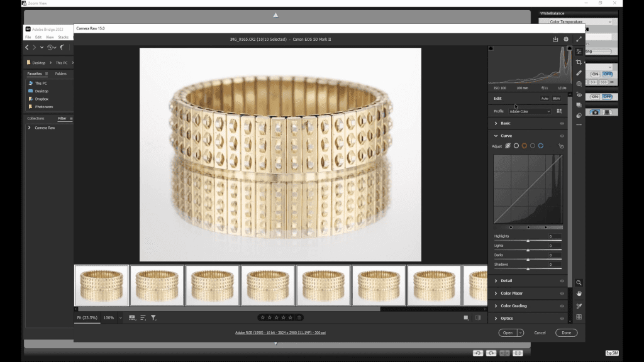The width and height of the screenshot is (644, 362).
Task: Toggle highlight clipping warning in histogram
Action: (569, 48)
